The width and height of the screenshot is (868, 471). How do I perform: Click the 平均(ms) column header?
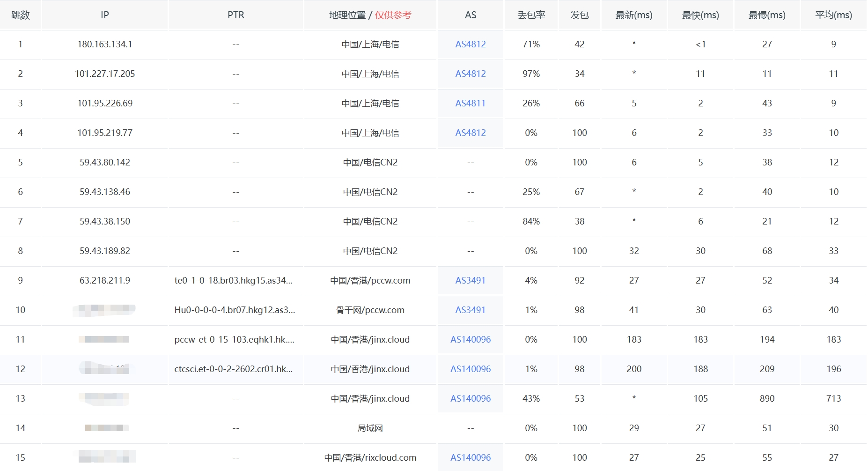[x=833, y=15]
